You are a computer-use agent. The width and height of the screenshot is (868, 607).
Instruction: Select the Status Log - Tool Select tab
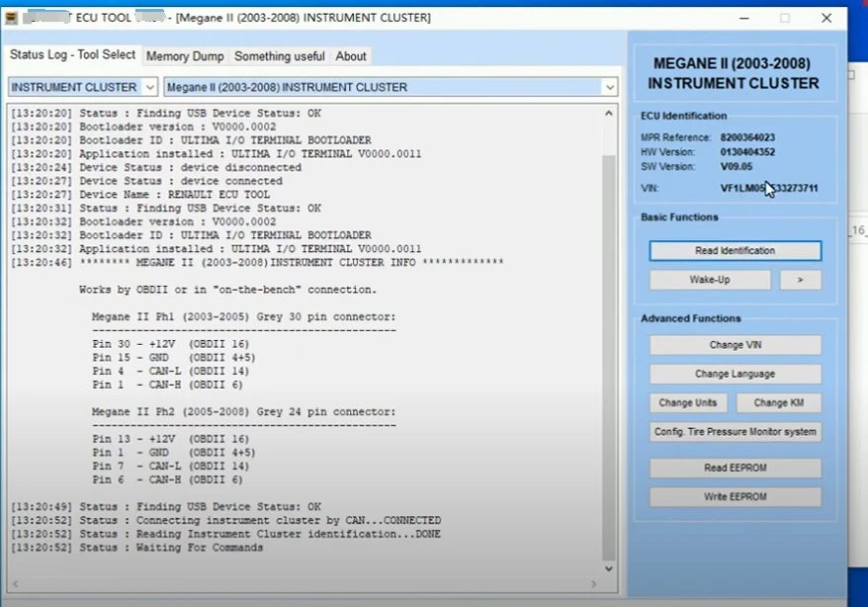pos(72,55)
